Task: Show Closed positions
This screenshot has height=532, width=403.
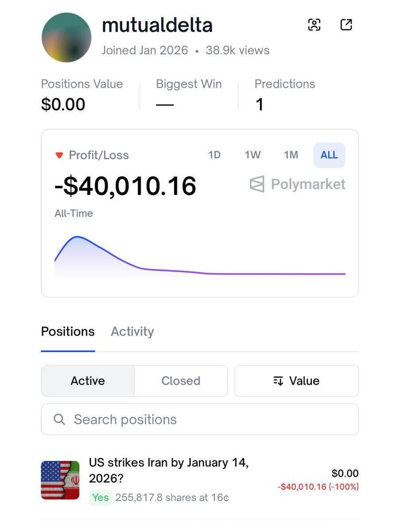Action: 181,381
